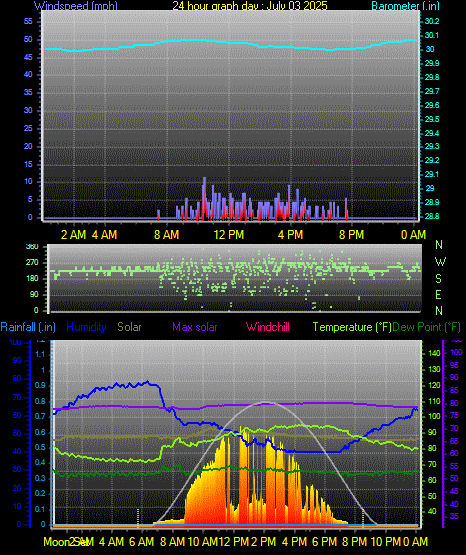Click the 'S' compass direction label
The height and width of the screenshot is (555, 466).
[x=438, y=279]
